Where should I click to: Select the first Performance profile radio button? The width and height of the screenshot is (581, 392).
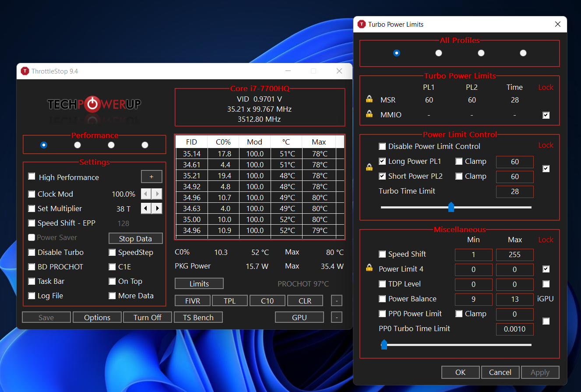pos(43,145)
